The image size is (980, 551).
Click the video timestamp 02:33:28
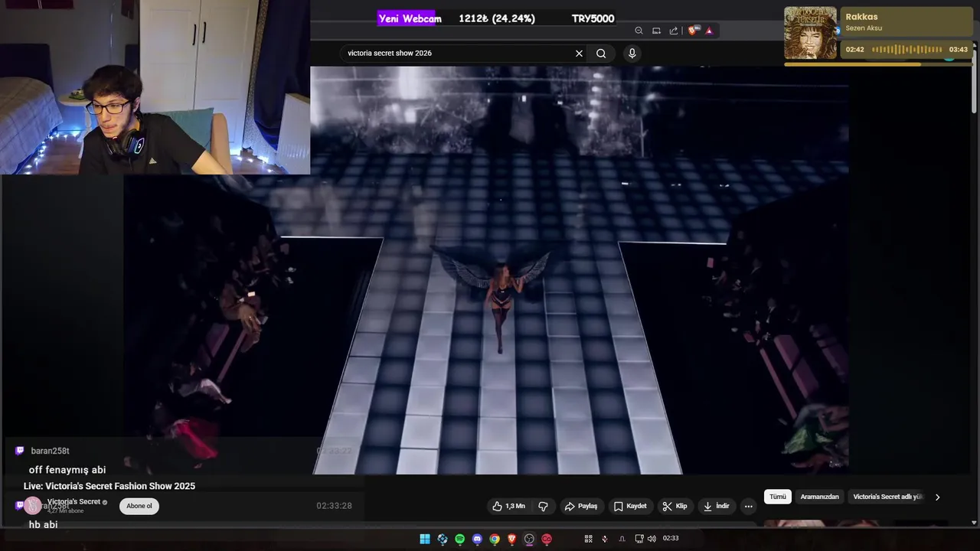click(334, 506)
